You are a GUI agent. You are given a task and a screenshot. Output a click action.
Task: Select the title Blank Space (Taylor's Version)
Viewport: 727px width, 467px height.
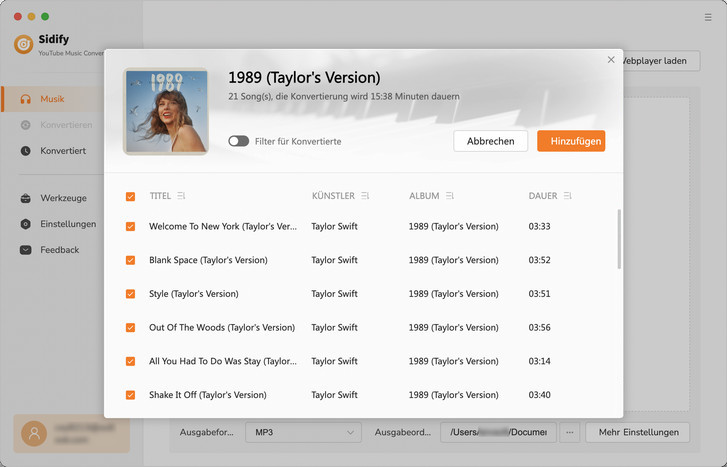[208, 260]
